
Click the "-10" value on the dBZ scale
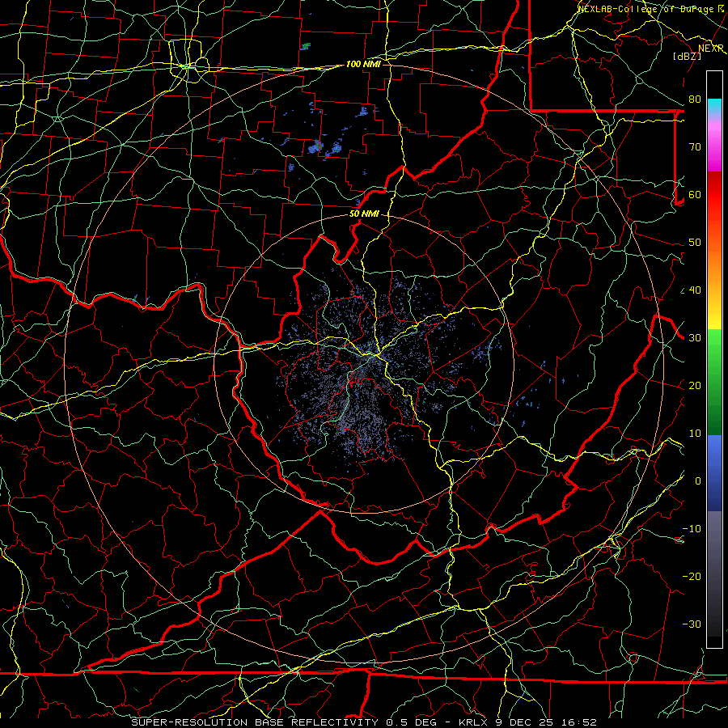click(692, 529)
